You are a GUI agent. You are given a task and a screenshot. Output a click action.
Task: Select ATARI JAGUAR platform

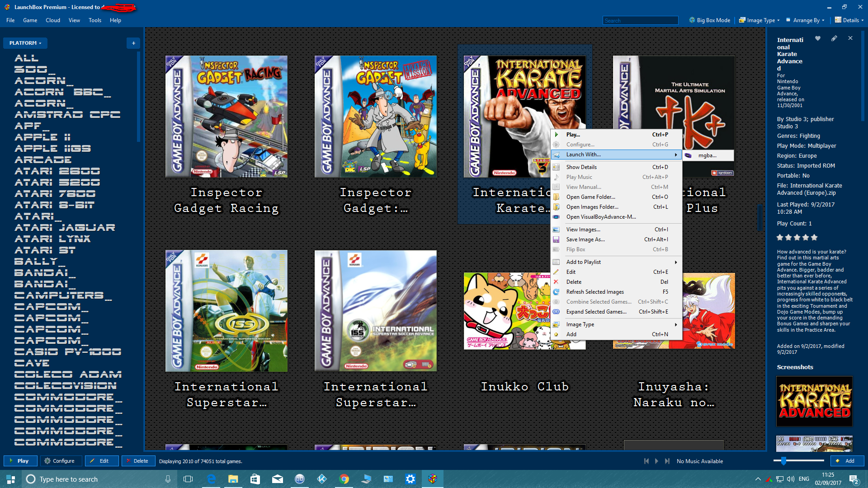point(65,228)
